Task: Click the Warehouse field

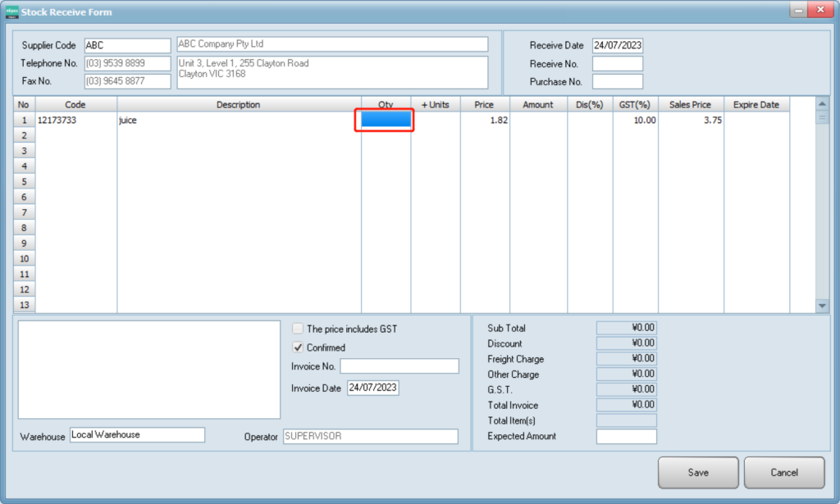Action: pos(137,435)
